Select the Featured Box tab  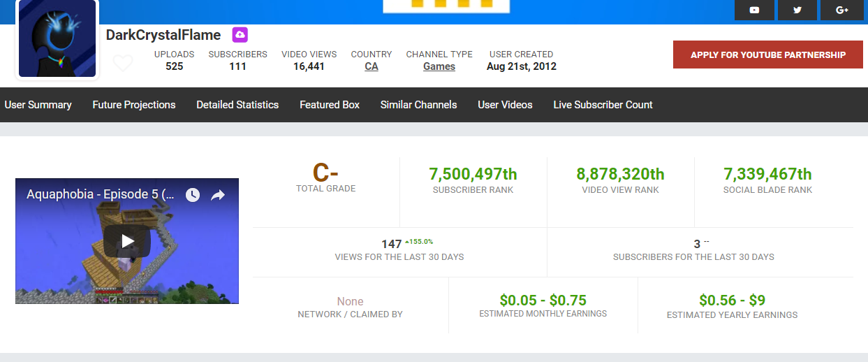click(330, 105)
